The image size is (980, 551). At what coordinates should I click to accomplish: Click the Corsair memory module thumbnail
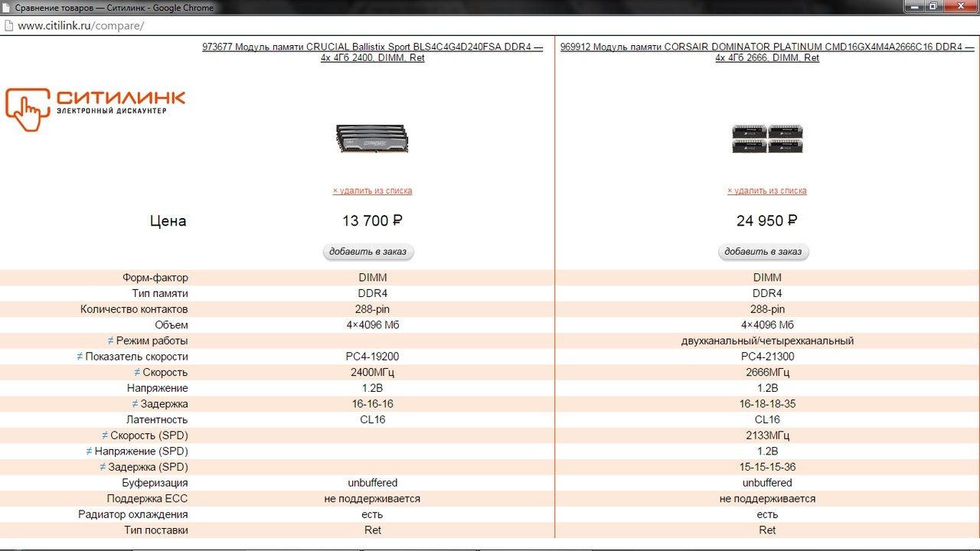pos(767,139)
